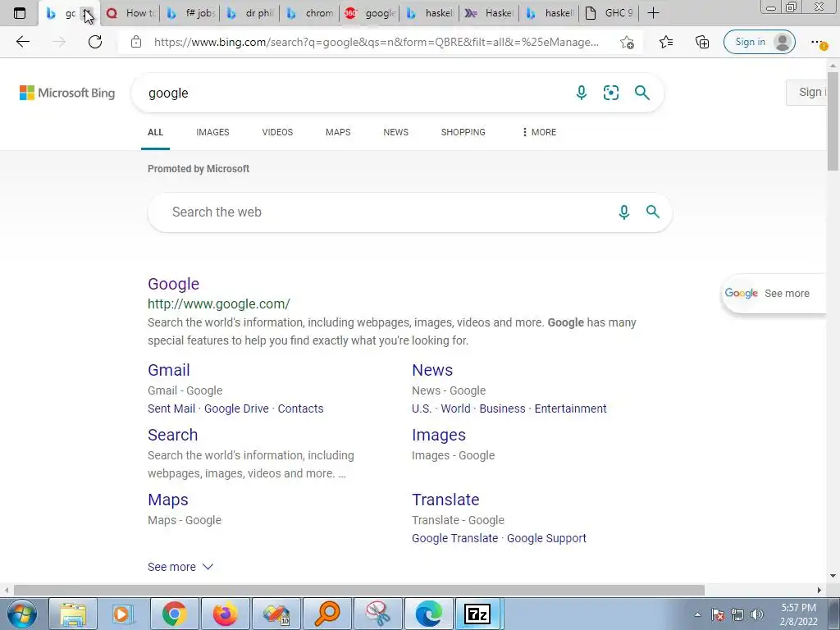Click microphone in Bing search box
The width and height of the screenshot is (840, 630).
pos(582,93)
